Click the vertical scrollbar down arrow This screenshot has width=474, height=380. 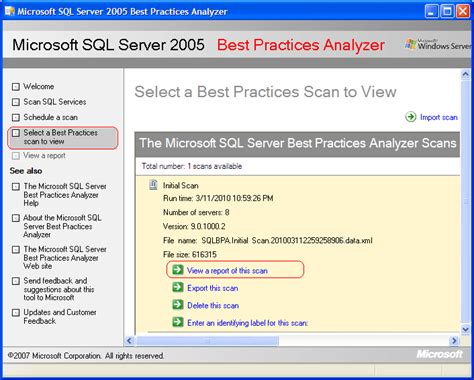[465, 329]
